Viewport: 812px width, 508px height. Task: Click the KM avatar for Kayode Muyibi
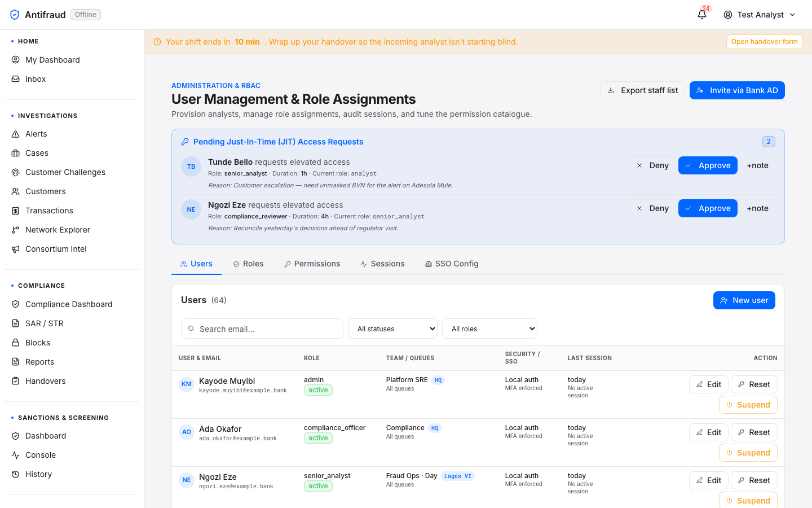(x=187, y=384)
